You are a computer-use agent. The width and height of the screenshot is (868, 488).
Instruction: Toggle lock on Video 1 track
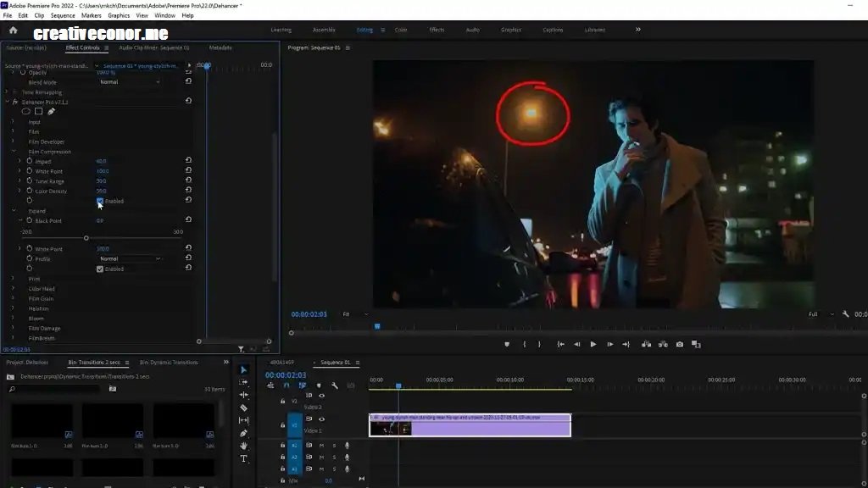[282, 425]
